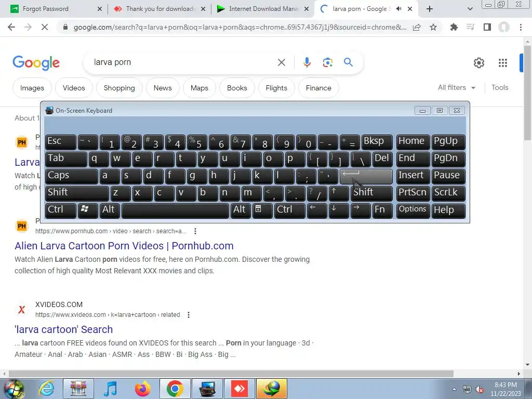Select the Shopping filter chip

click(x=119, y=88)
